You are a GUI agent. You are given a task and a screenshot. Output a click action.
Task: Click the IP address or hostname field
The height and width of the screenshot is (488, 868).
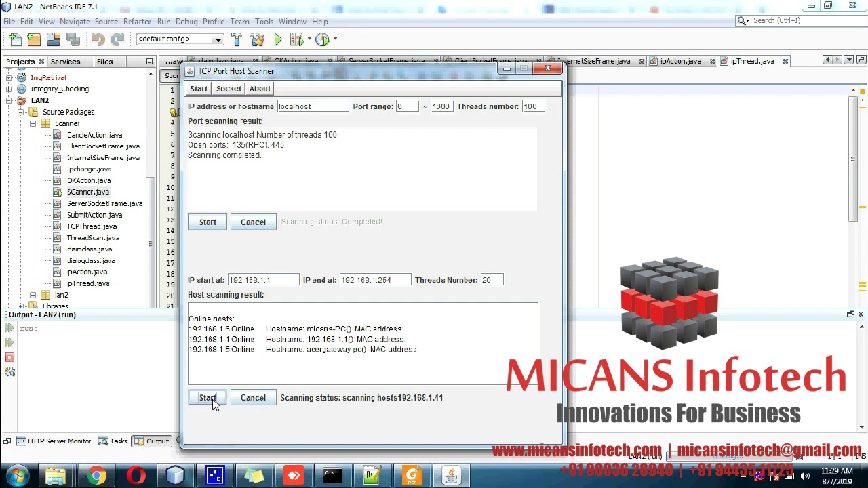point(313,106)
